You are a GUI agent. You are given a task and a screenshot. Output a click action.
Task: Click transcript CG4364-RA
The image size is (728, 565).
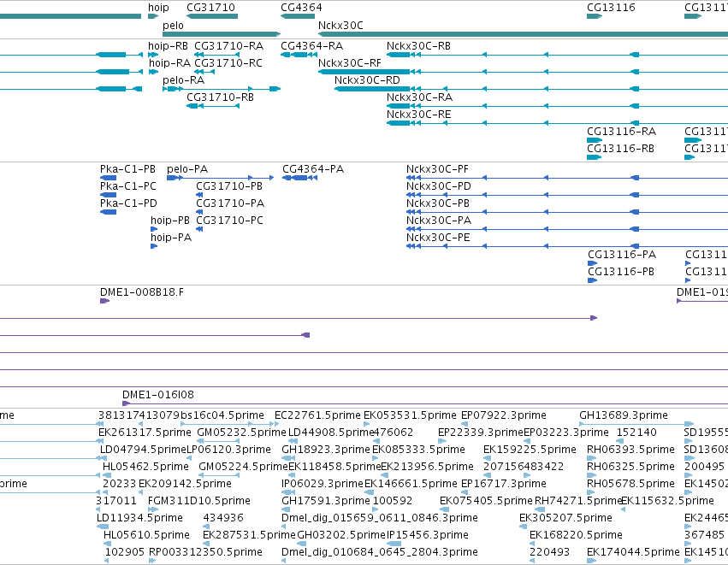pyautogui.click(x=312, y=46)
